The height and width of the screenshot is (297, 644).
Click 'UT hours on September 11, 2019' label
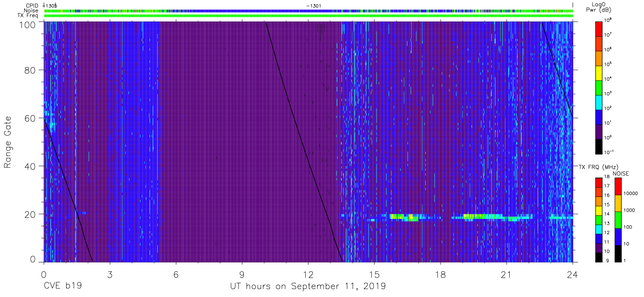point(308,286)
